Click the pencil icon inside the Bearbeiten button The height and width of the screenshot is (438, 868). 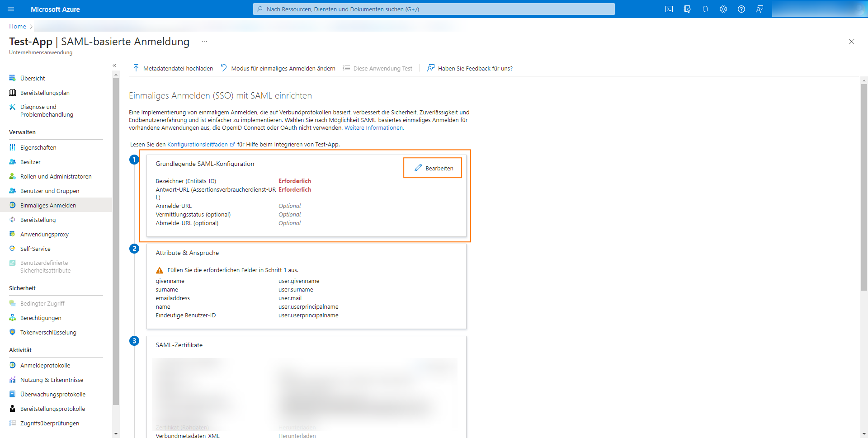point(417,168)
